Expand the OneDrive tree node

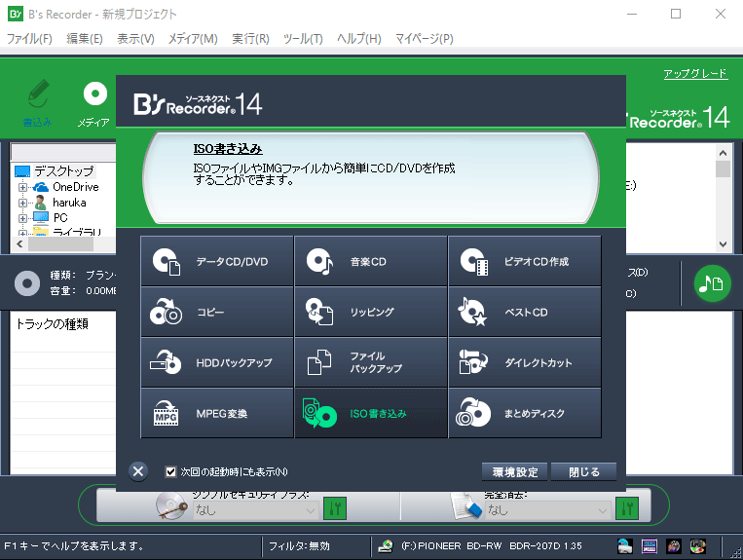[22, 187]
